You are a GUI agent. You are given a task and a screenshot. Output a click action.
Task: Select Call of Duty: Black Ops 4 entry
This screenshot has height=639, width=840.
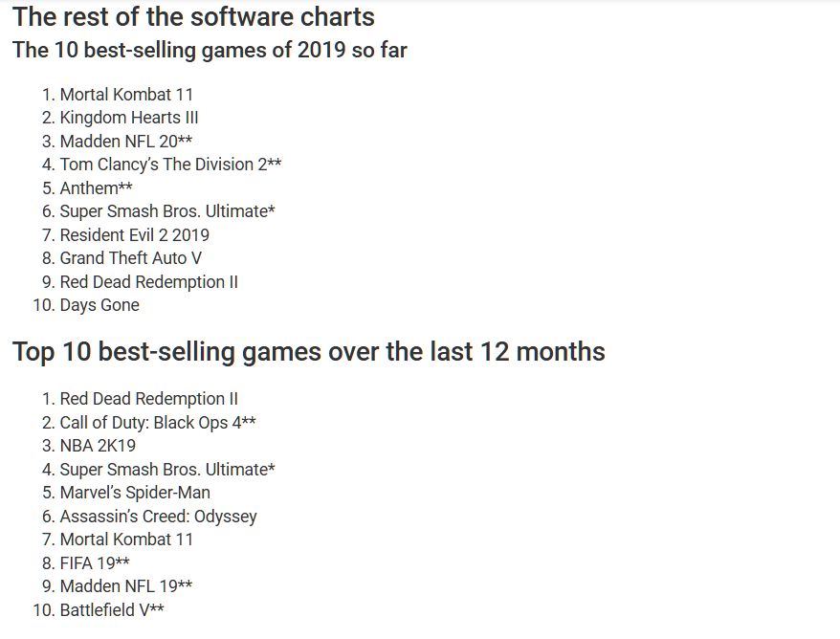point(158,422)
